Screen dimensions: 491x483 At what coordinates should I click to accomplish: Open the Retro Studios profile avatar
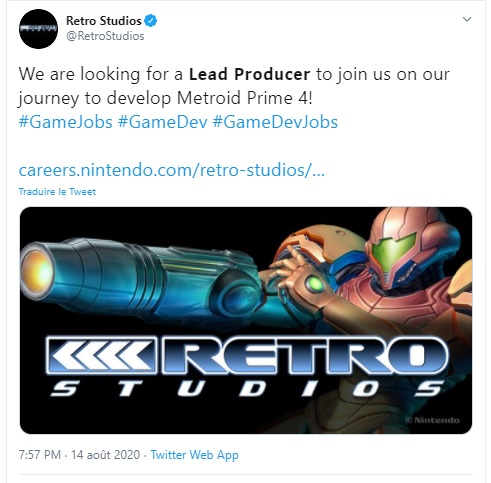click(38, 29)
